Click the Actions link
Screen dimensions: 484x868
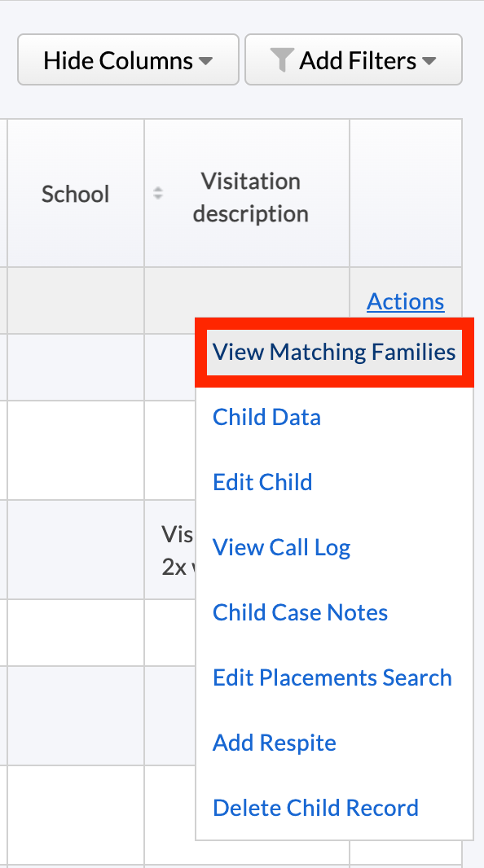click(405, 301)
